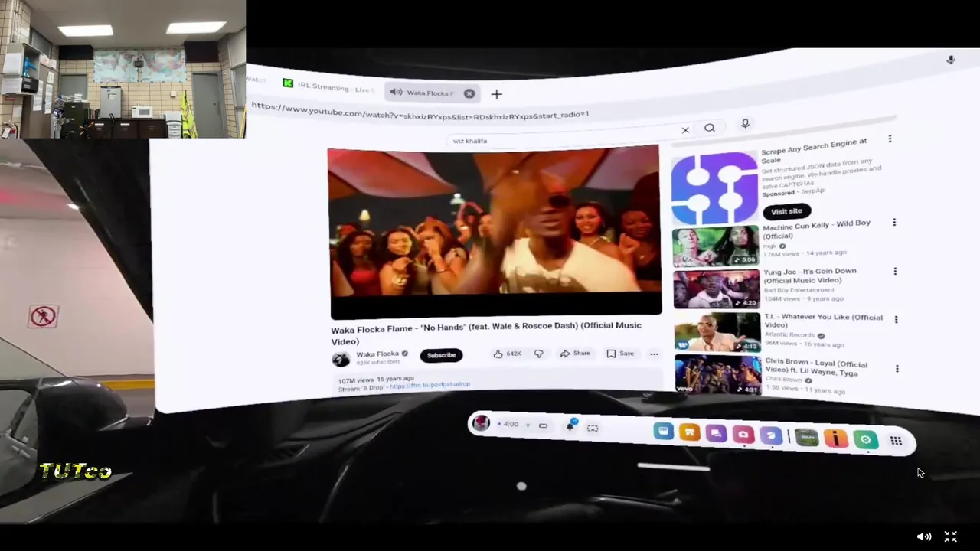Open the Wi-Fi status icon in the dock
980x551 pixels.
coord(528,425)
